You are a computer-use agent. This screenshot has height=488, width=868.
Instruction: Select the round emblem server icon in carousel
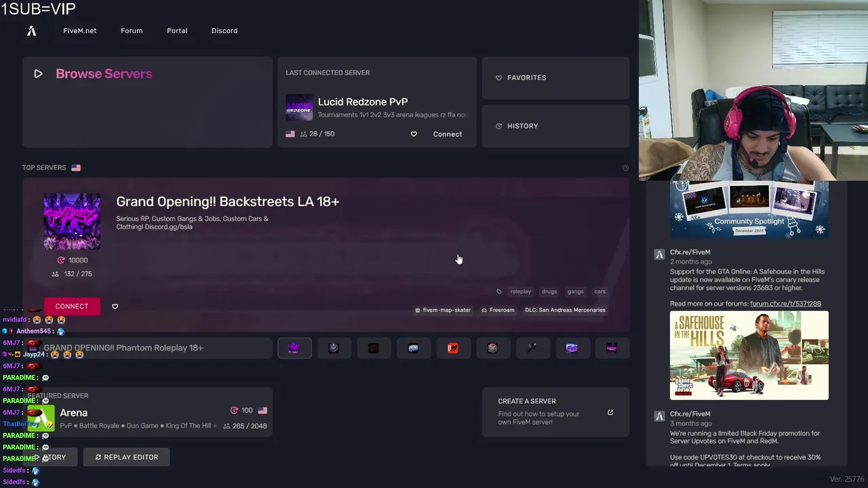click(x=493, y=348)
